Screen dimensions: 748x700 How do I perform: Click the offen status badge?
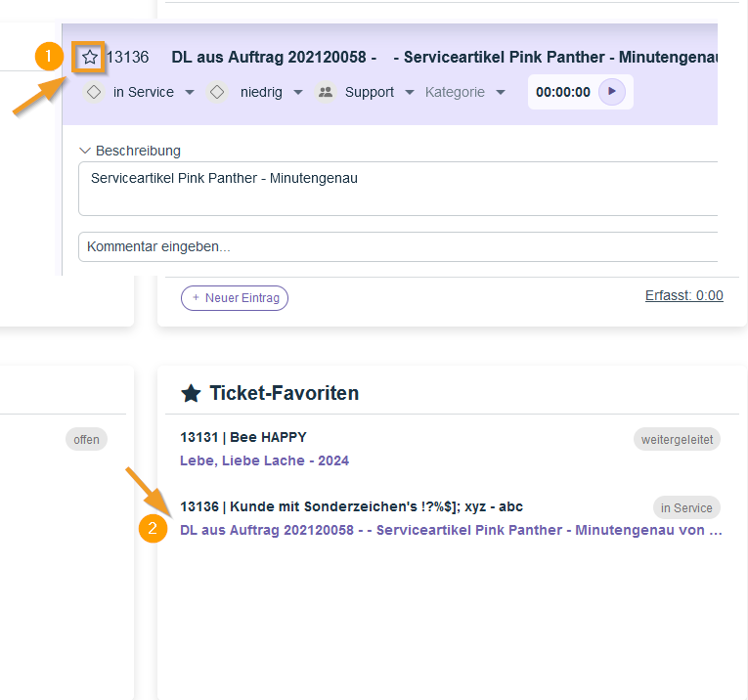pos(86,440)
